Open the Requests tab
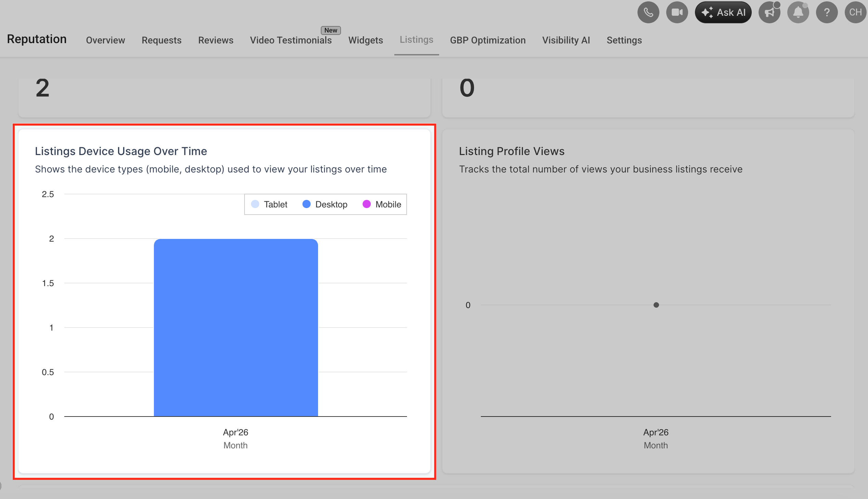The image size is (868, 499). 161,40
